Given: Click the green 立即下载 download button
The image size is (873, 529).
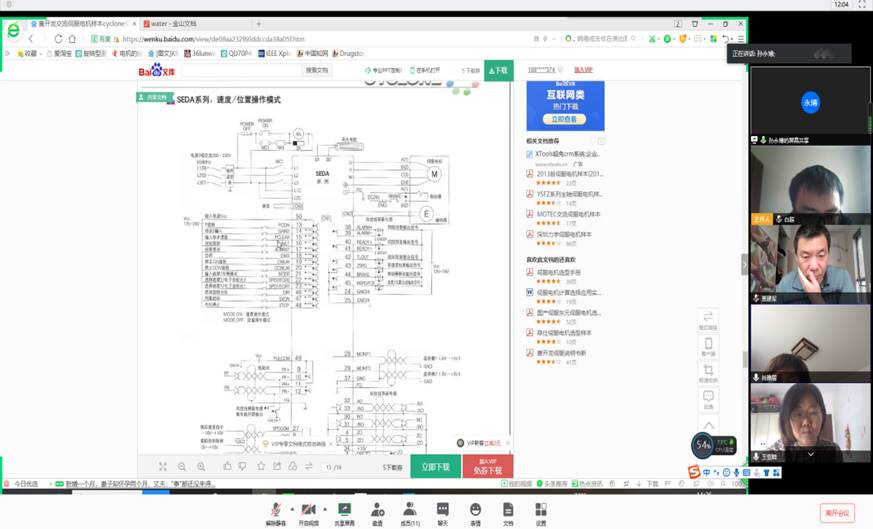Looking at the screenshot, I should tap(435, 466).
